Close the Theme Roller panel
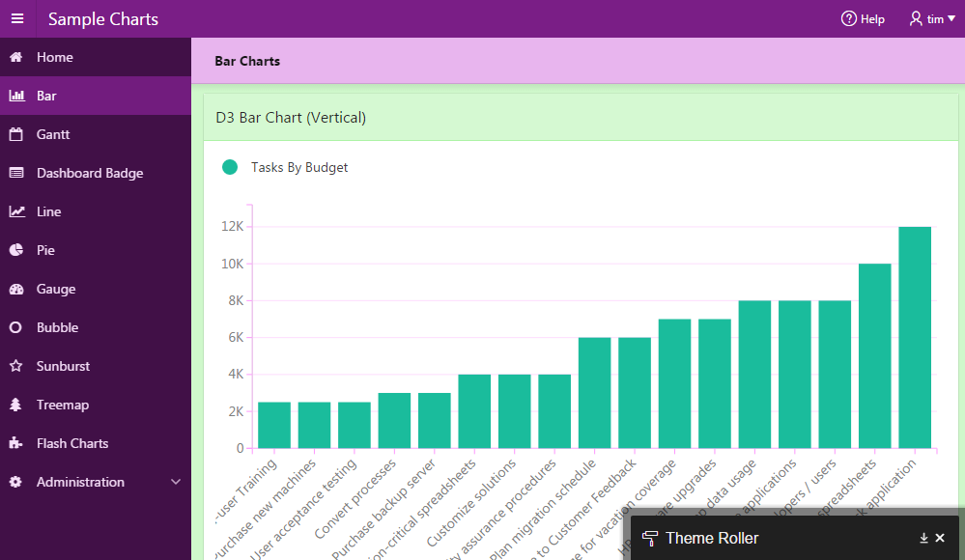 tap(940, 539)
